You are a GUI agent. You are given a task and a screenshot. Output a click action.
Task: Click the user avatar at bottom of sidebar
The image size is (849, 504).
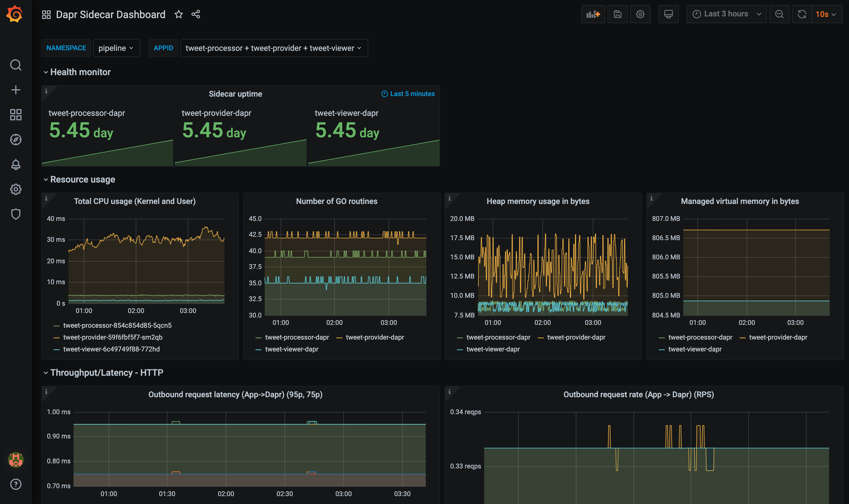tap(16, 460)
